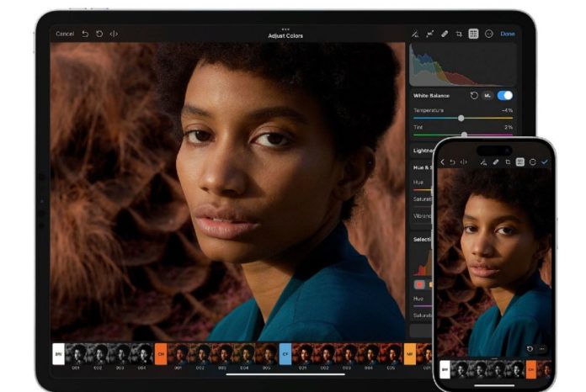Tap the Revert circular arrow on iPad
The height and width of the screenshot is (392, 586).
pyautogui.click(x=99, y=34)
